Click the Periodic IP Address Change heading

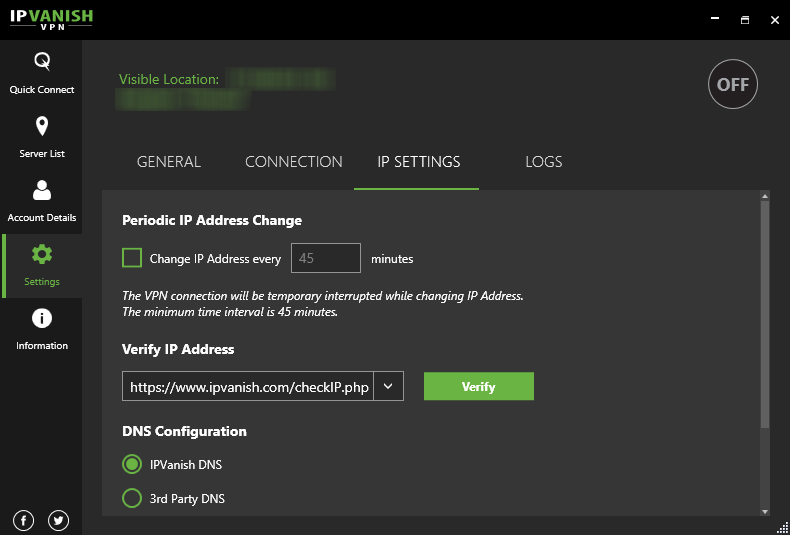[x=212, y=220]
